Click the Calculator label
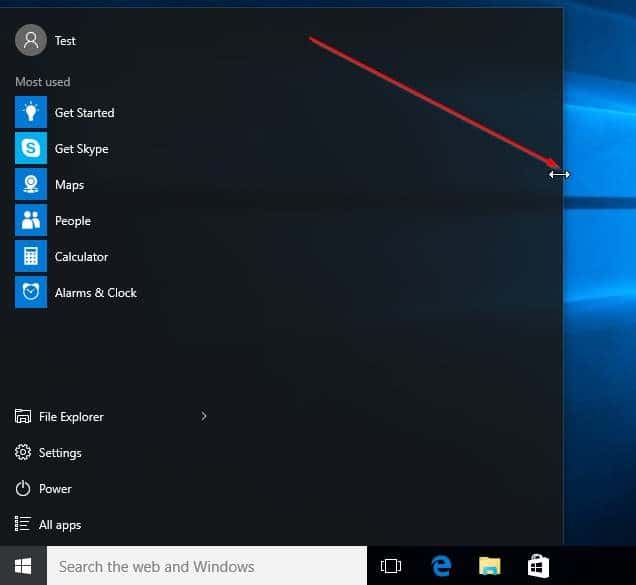Screen dimensions: 636x585 [81, 257]
